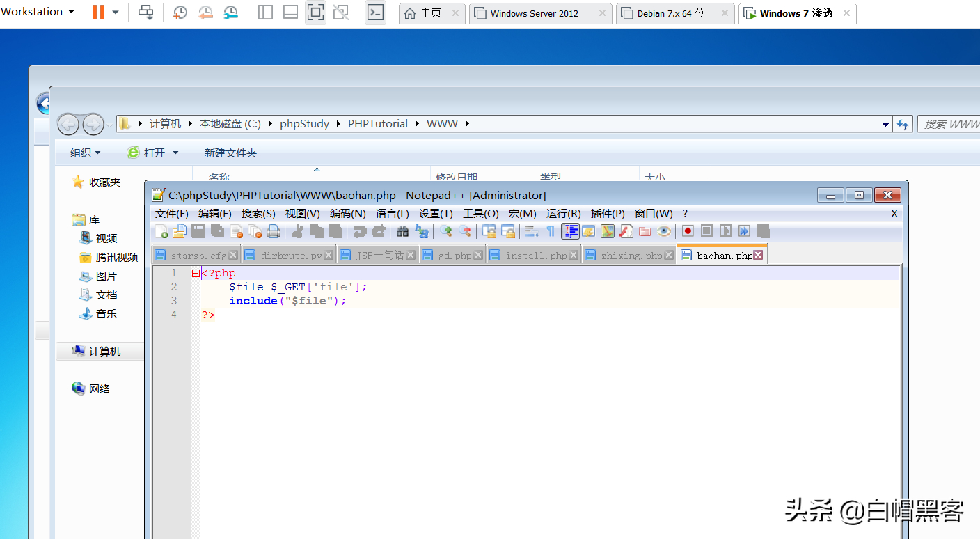980x539 pixels.
Task: Click the Copy toolbar icon in Notepad++
Action: [317, 231]
